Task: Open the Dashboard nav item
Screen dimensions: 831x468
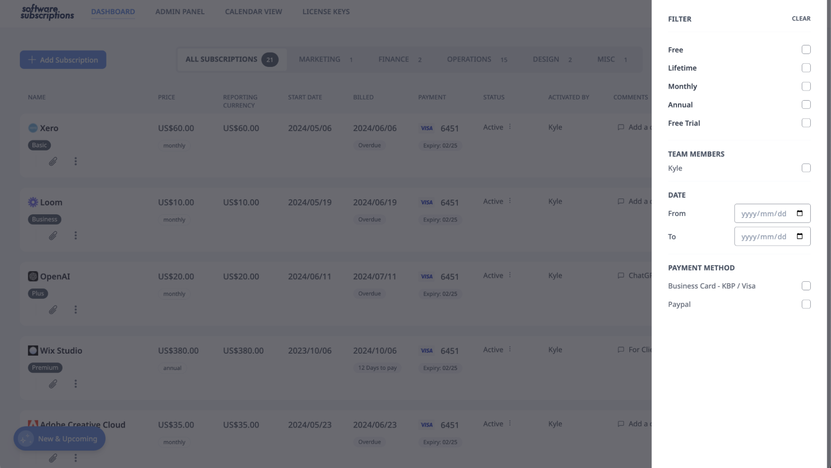Action: point(113,12)
